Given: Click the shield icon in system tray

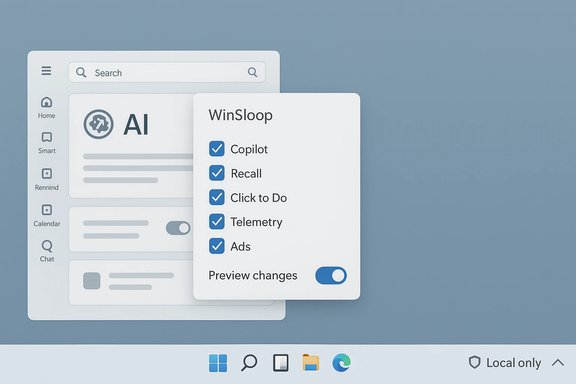Looking at the screenshot, I should [474, 362].
